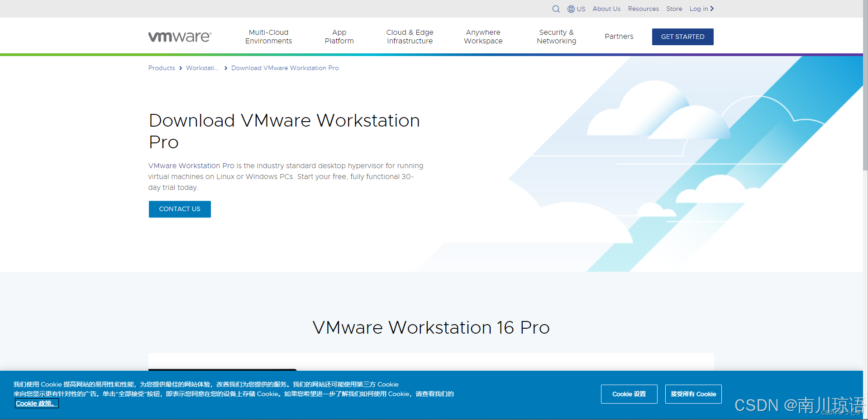Click the GET STARTED button

[x=682, y=37]
